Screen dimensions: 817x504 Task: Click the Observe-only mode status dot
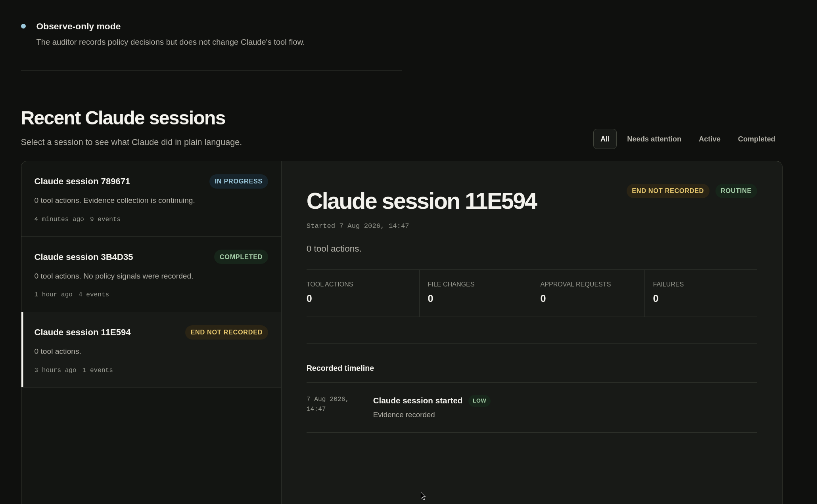[23, 26]
